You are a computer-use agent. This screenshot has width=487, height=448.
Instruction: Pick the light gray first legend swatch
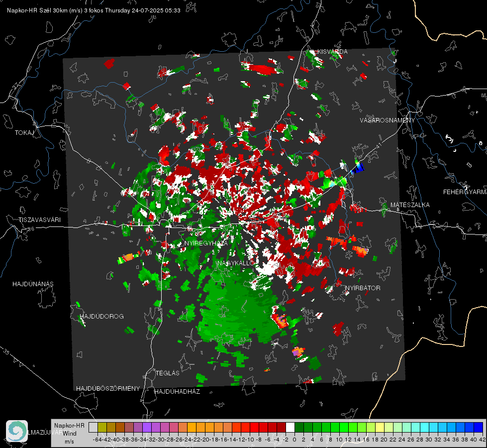tap(93, 427)
